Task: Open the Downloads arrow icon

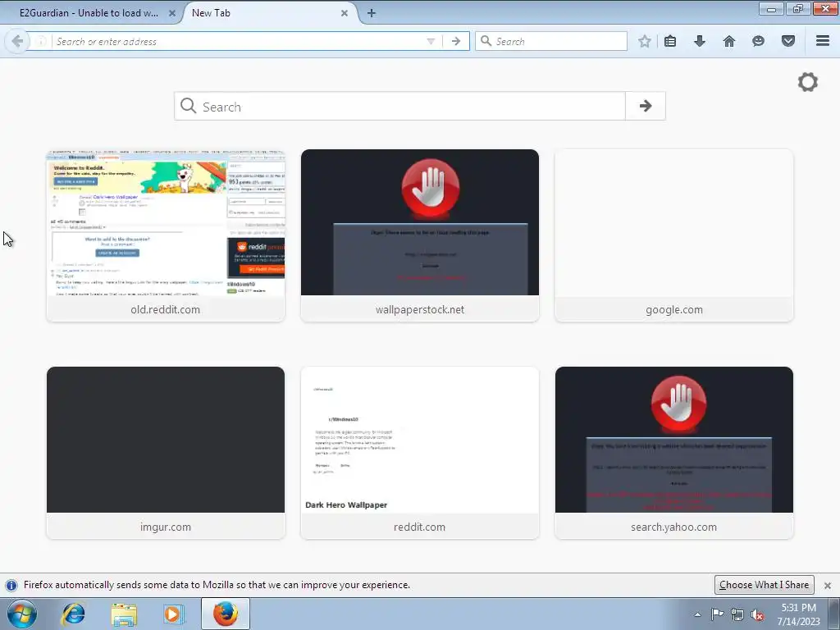Action: (x=700, y=41)
